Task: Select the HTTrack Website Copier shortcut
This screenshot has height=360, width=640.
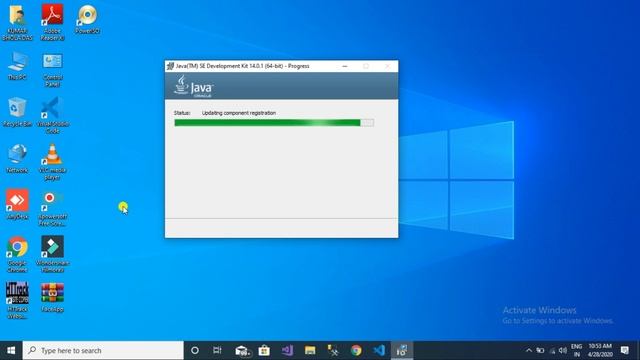Action: pos(17,301)
